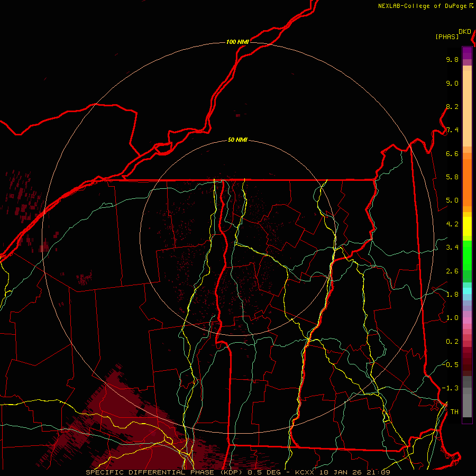Click the bright green segment of the color scale

[x=467, y=255]
